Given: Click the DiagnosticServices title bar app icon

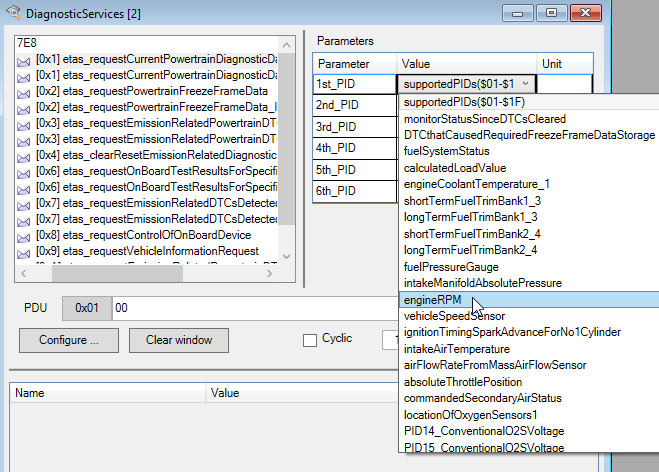Looking at the screenshot, I should [11, 13].
